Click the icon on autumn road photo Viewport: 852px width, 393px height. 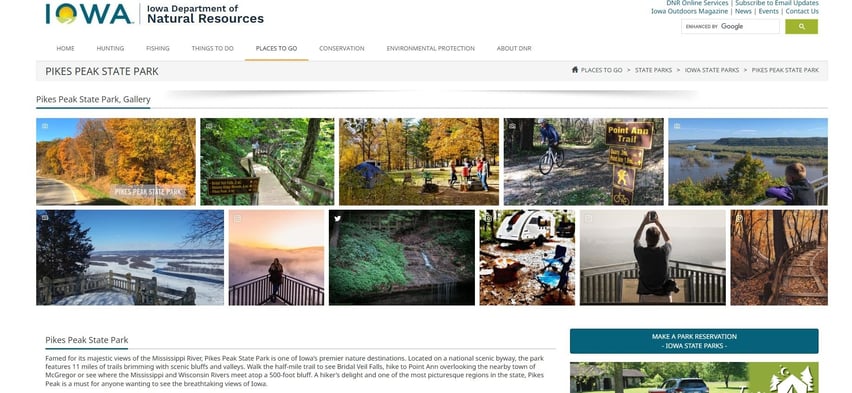45,126
